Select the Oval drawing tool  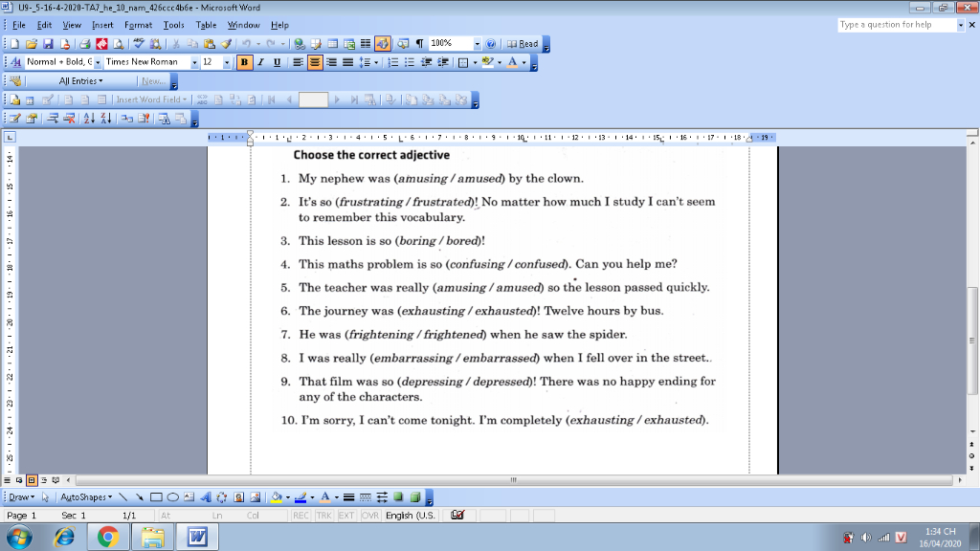pos(172,497)
